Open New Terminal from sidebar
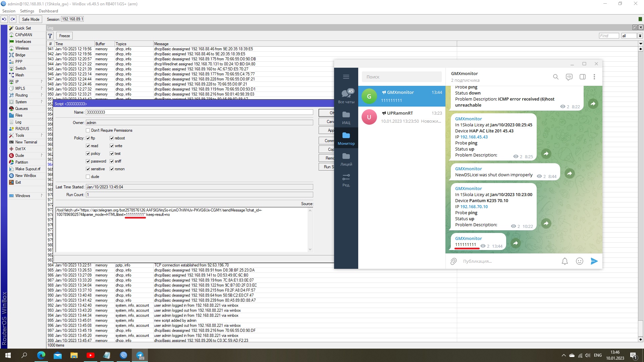Viewport: 644px width, 362px height. (26, 142)
